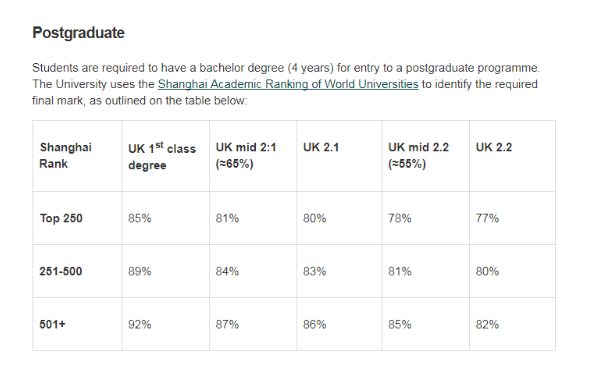Viewport: 592px width, 370px height.
Task: Select the 82% cell in 501+ row
Action: (487, 324)
